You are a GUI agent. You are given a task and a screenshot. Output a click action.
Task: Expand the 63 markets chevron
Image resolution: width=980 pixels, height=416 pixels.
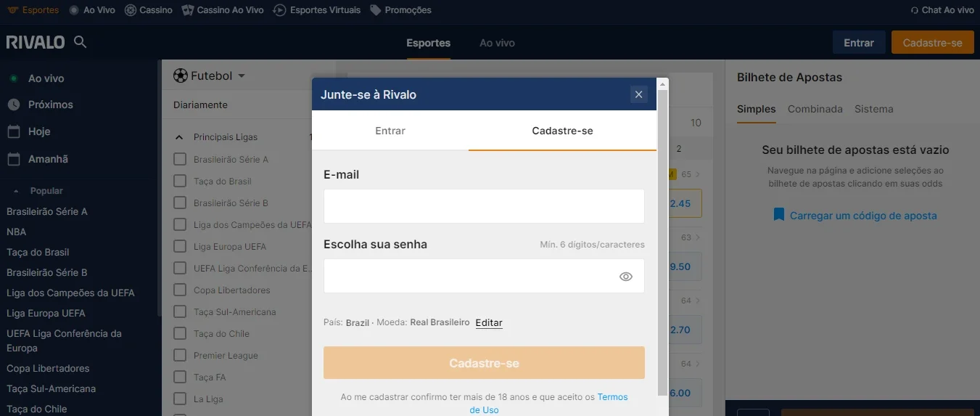point(698,237)
